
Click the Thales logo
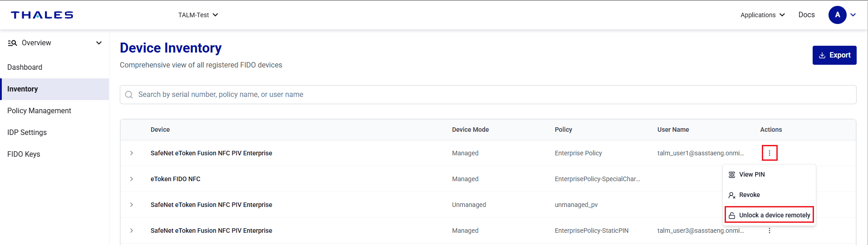[x=42, y=15]
